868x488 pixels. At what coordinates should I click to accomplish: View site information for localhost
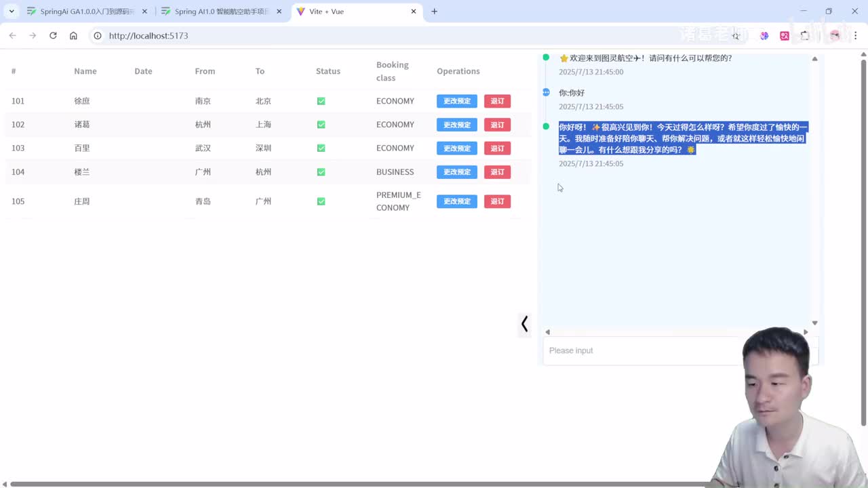(98, 35)
